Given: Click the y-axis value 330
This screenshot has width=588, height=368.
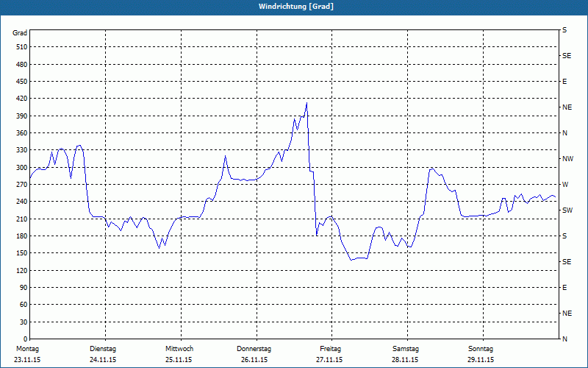Looking at the screenshot, I should coord(22,150).
